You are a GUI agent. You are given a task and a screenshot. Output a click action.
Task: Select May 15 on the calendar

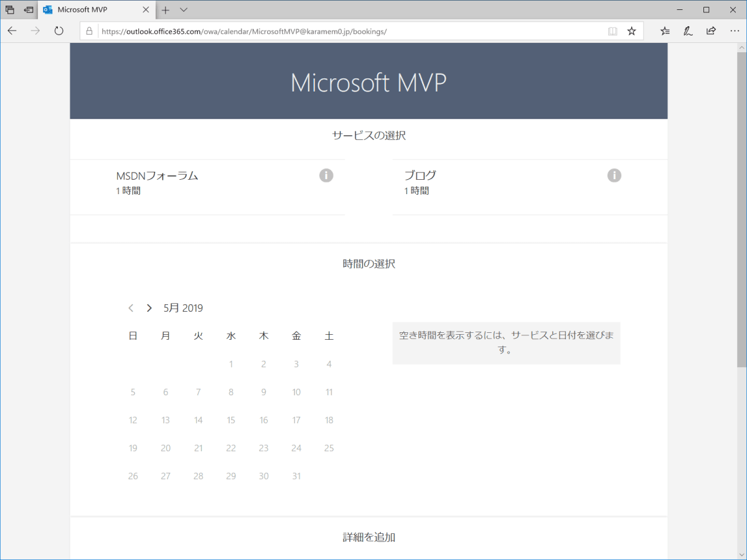pos(231,420)
